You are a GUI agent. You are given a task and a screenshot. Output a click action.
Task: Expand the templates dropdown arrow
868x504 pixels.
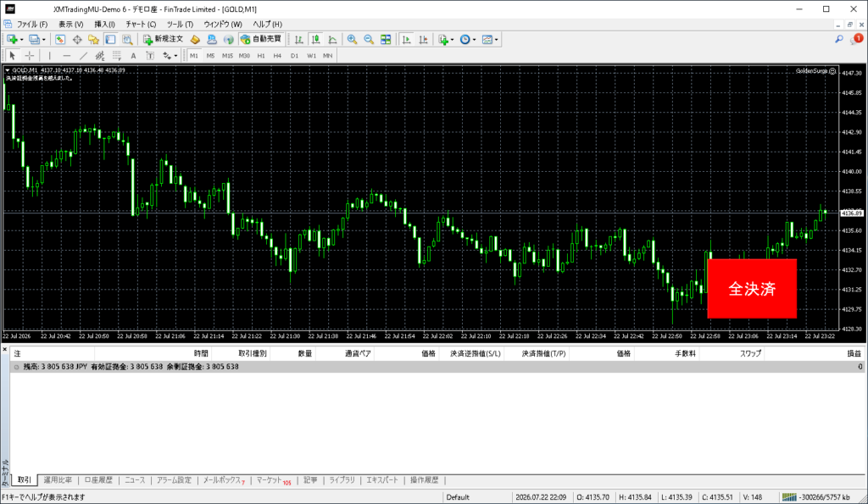pos(496,40)
